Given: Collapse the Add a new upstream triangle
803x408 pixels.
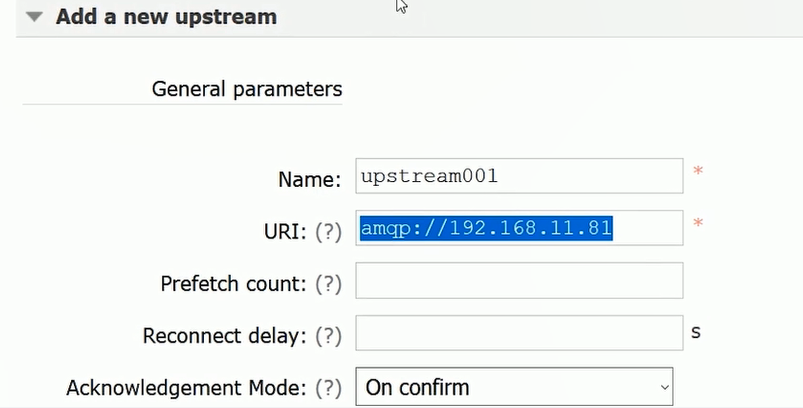Looking at the screenshot, I should pos(34,17).
